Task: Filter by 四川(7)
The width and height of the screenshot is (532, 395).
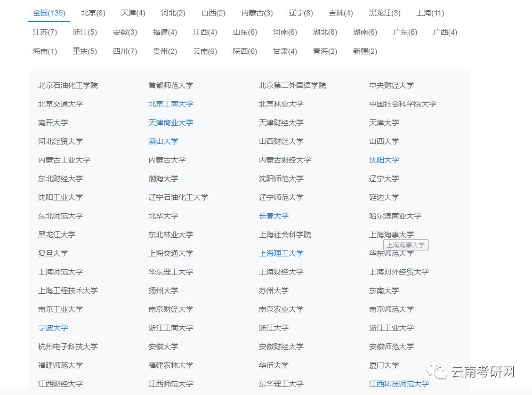Action: point(125,51)
